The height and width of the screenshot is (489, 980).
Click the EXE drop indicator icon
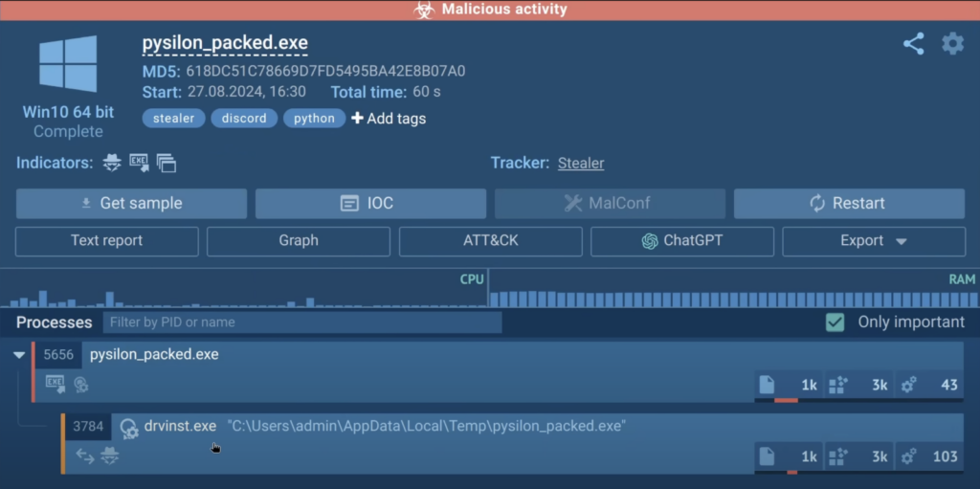coord(140,163)
